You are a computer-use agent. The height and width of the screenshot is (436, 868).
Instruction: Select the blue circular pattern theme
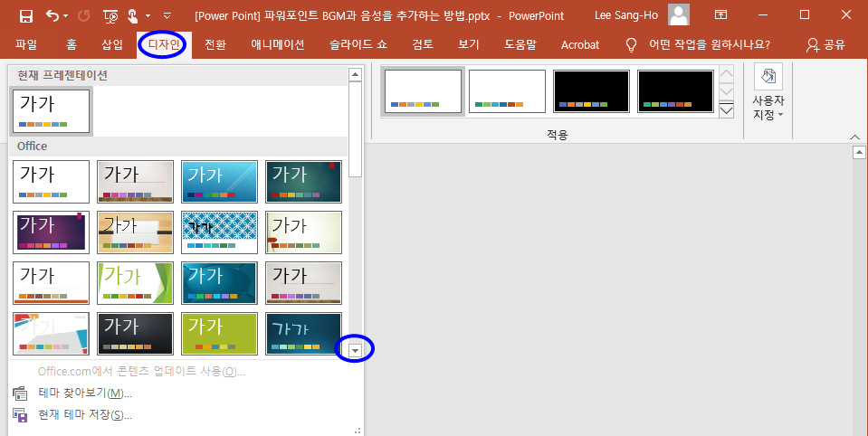(219, 232)
